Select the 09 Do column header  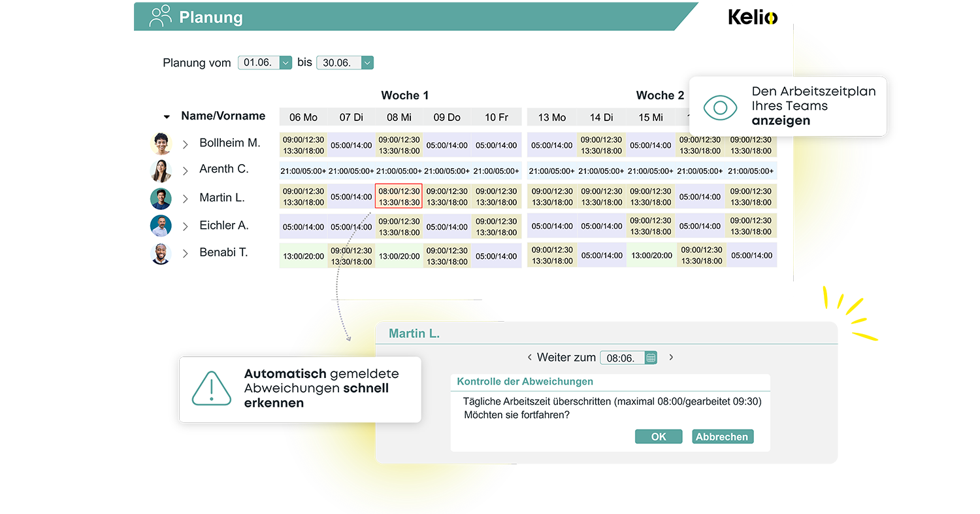pyautogui.click(x=448, y=117)
